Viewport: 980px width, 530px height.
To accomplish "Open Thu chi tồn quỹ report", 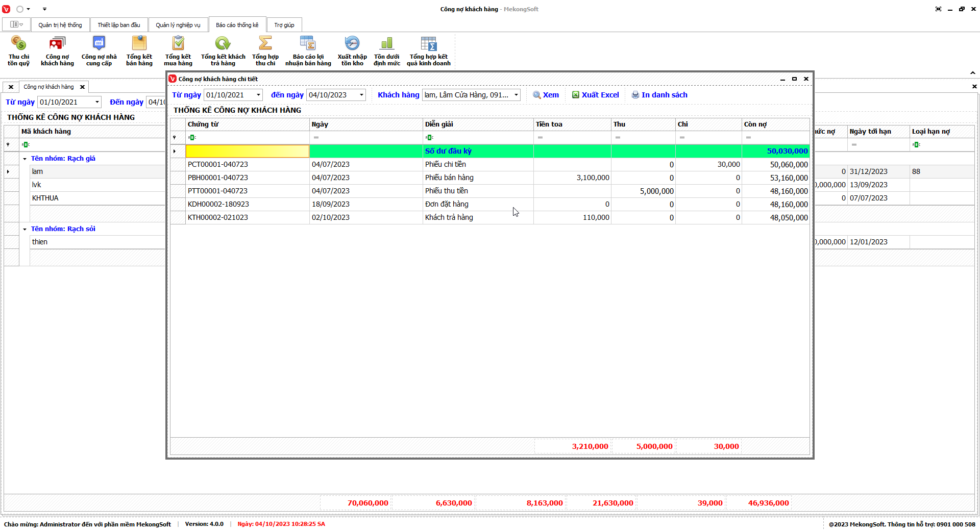I will tap(18, 51).
